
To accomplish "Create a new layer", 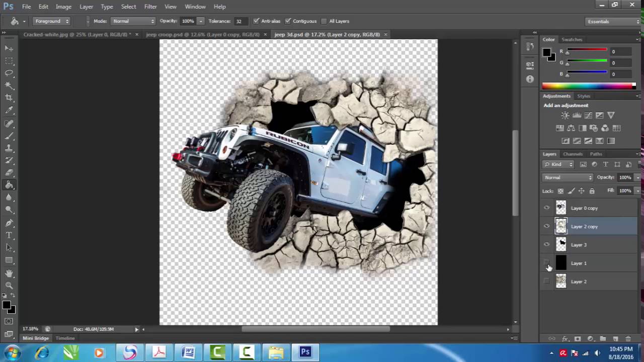I will tap(615, 339).
